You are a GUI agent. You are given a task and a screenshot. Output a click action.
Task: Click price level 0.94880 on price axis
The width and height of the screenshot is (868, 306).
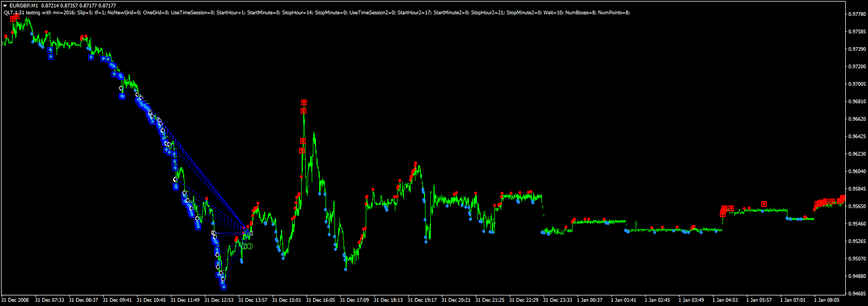[x=857, y=276]
